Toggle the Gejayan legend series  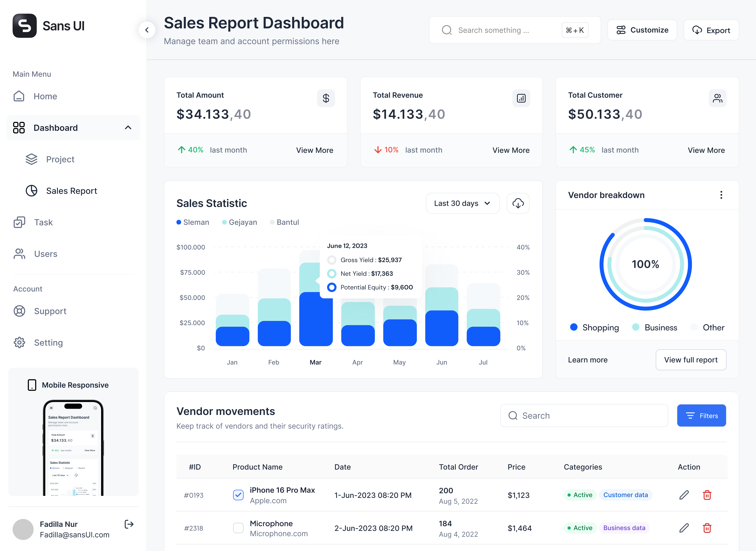pyautogui.click(x=239, y=222)
